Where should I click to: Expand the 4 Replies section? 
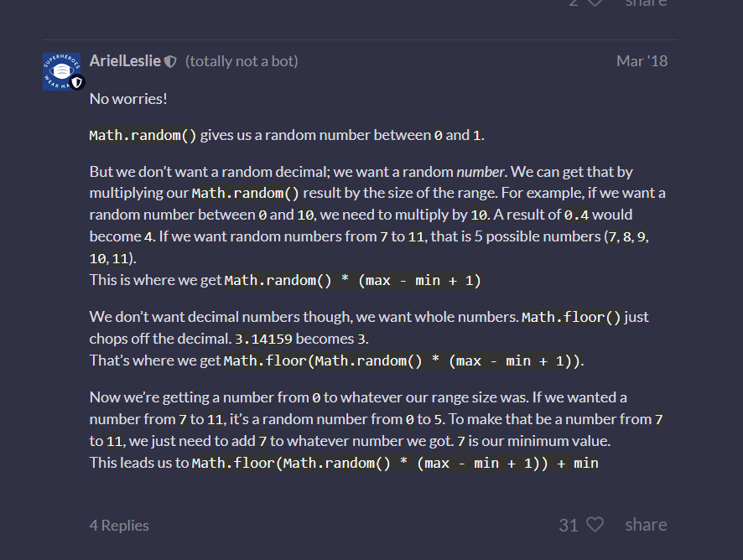pyautogui.click(x=119, y=525)
